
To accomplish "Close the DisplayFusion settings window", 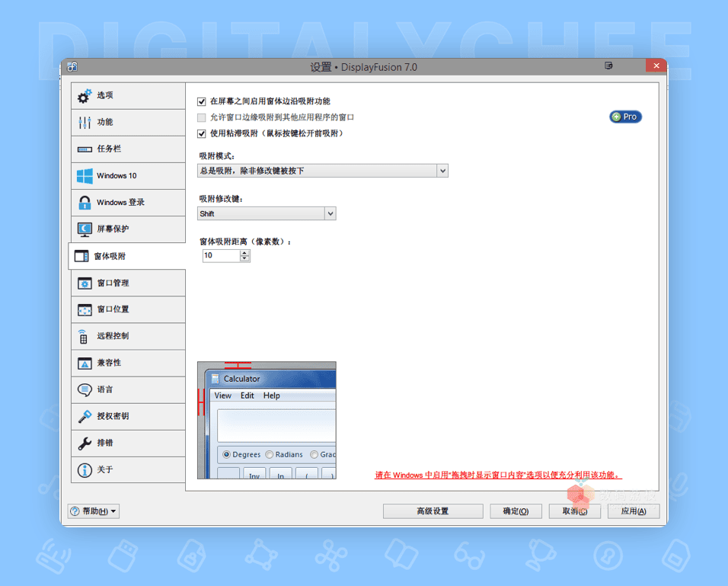I will coord(656,66).
